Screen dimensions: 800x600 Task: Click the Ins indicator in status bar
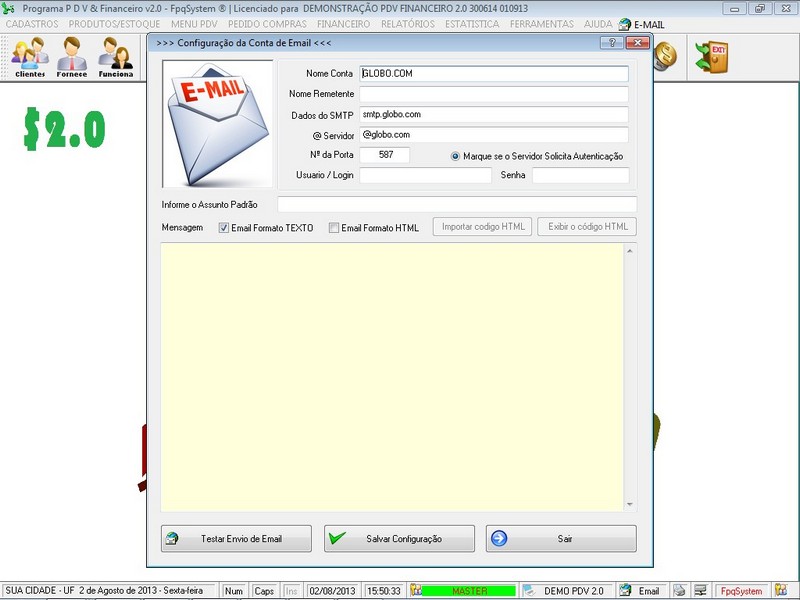pos(291,591)
